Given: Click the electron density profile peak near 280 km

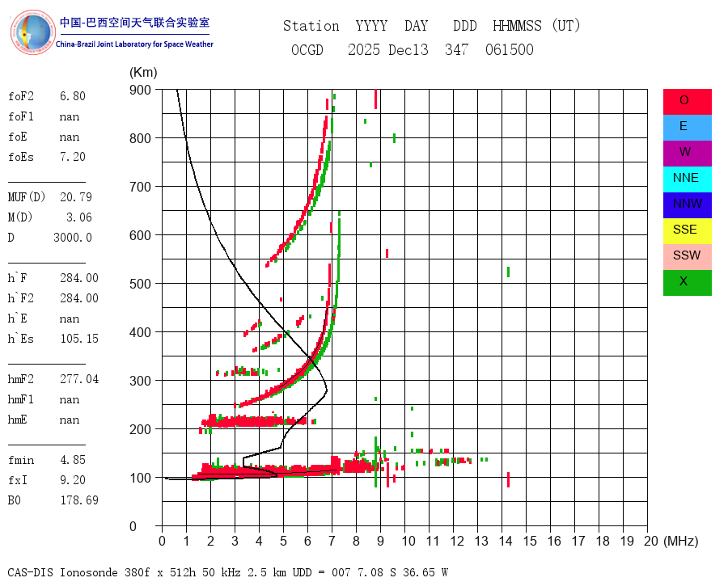Looking at the screenshot, I should (327, 390).
